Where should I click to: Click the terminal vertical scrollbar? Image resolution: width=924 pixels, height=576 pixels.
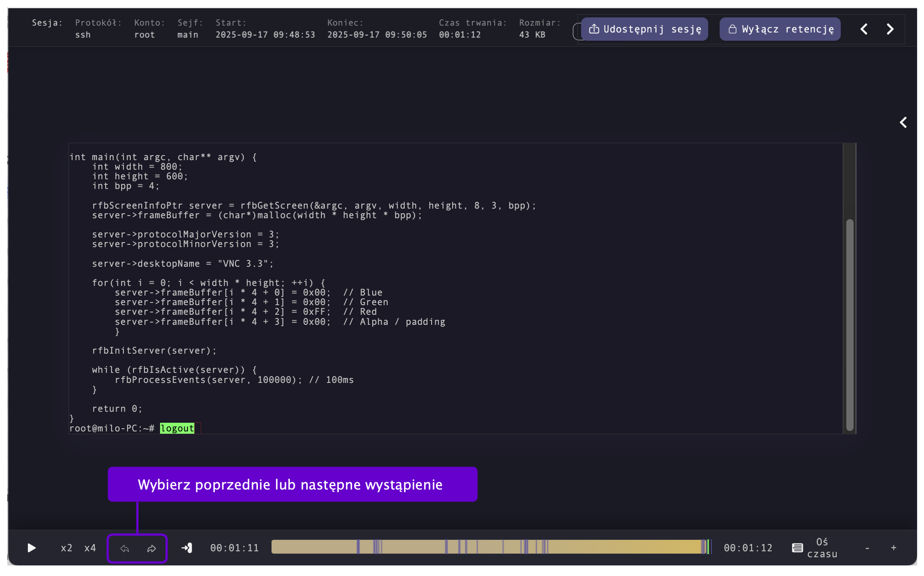[849, 325]
